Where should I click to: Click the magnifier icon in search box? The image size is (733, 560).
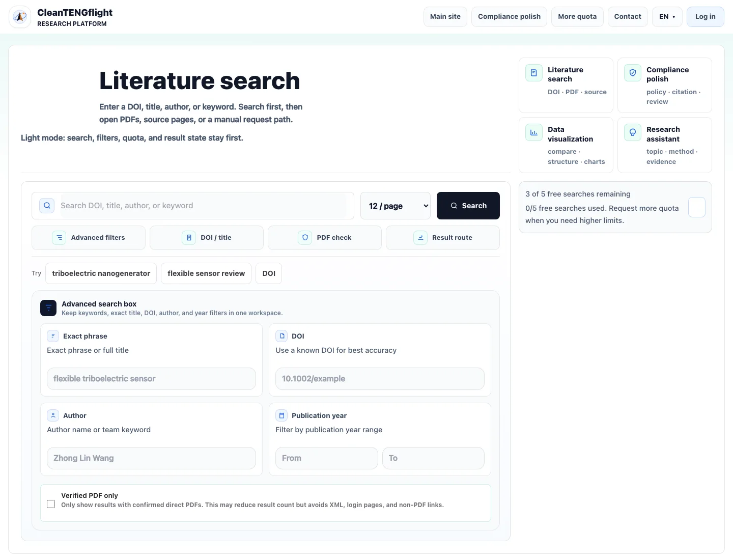[47, 206]
